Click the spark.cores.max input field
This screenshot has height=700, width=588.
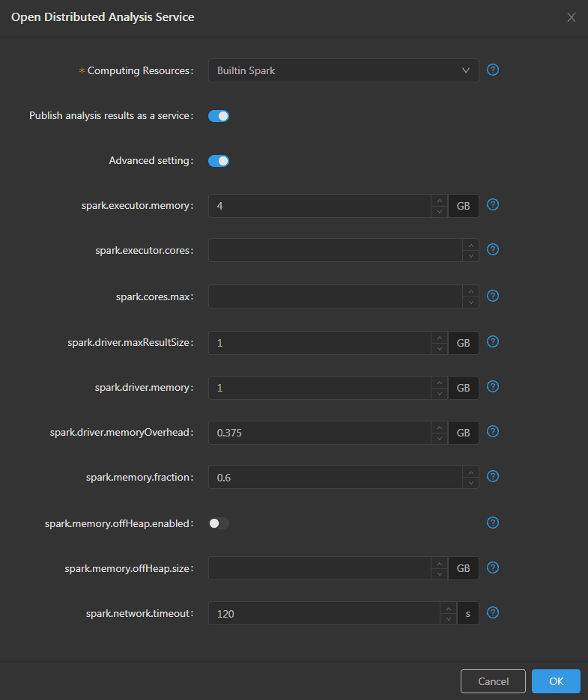(334, 296)
